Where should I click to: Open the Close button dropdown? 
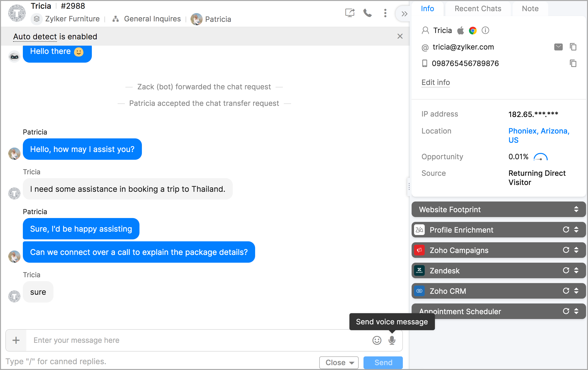point(352,363)
